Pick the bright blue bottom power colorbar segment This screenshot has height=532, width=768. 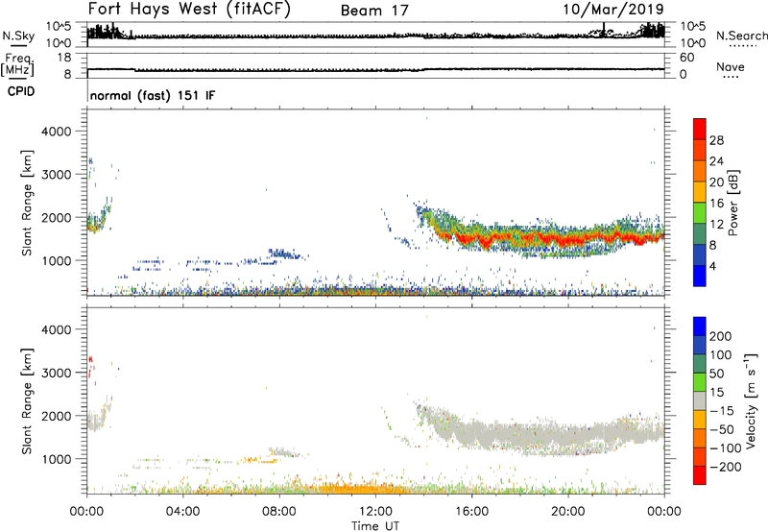click(700, 277)
